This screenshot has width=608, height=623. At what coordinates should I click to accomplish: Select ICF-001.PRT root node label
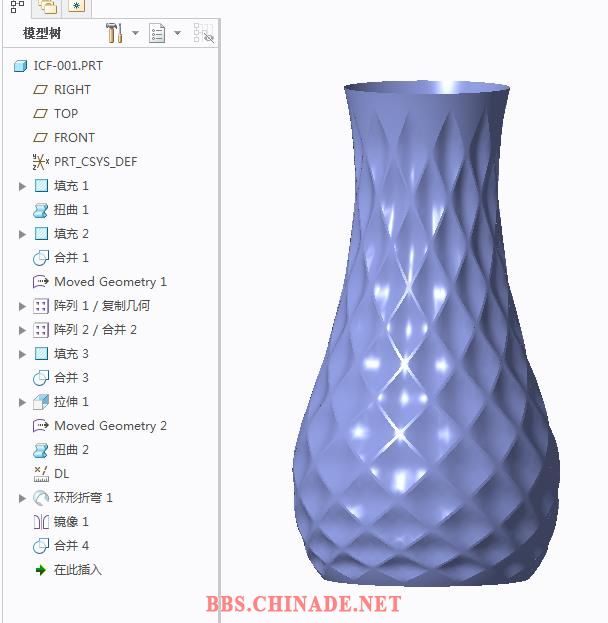tap(68, 66)
